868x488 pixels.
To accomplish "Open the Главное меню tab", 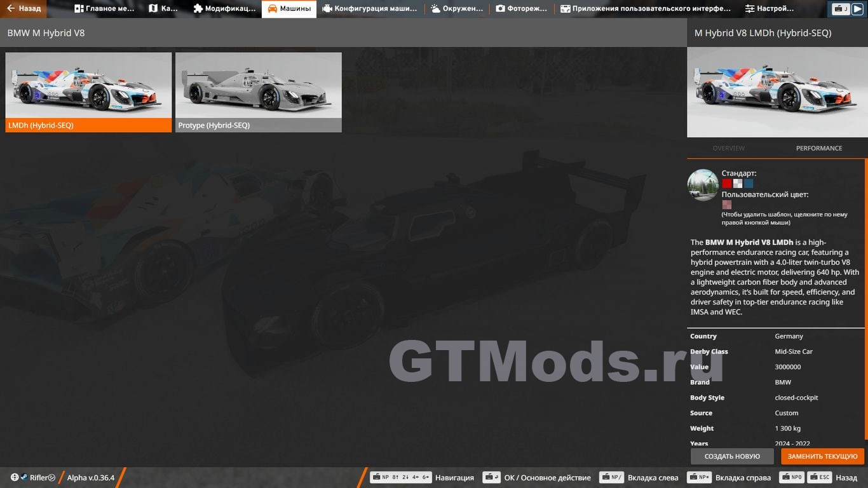I will point(104,9).
